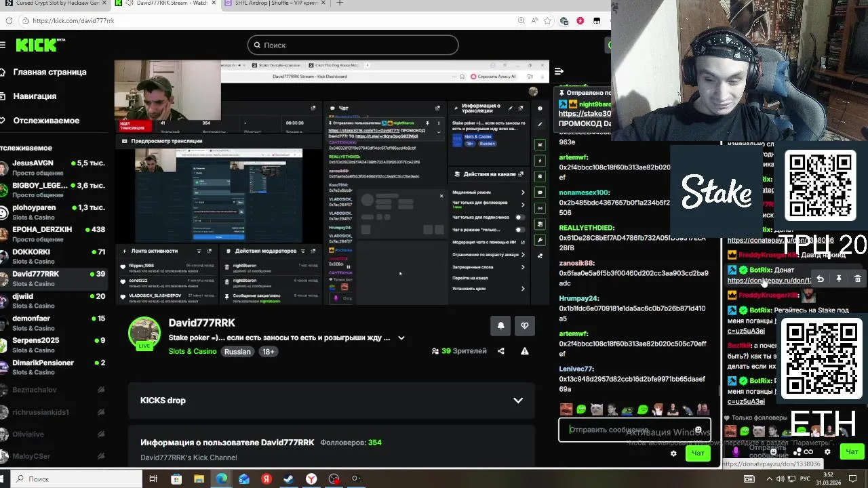Open Task View on taskbar
This screenshot has width=868, height=488.
[x=153, y=479]
